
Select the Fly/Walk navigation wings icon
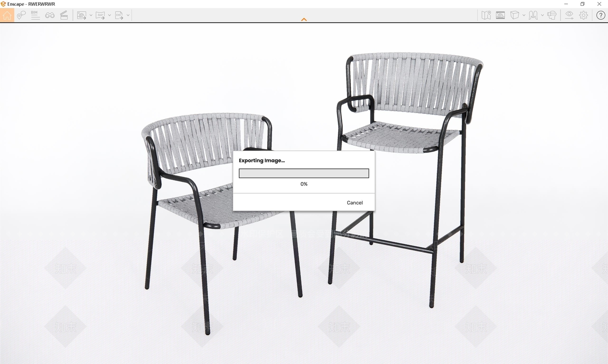coord(533,15)
